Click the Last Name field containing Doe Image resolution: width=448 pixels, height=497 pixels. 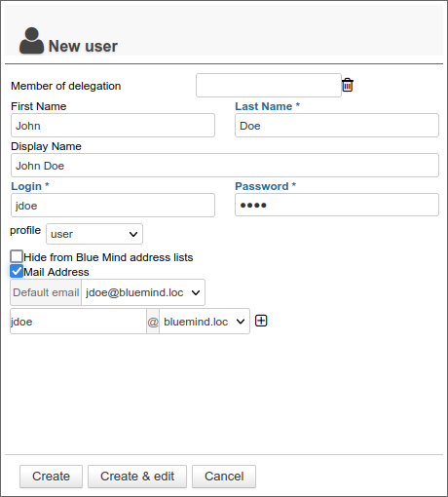pos(337,126)
